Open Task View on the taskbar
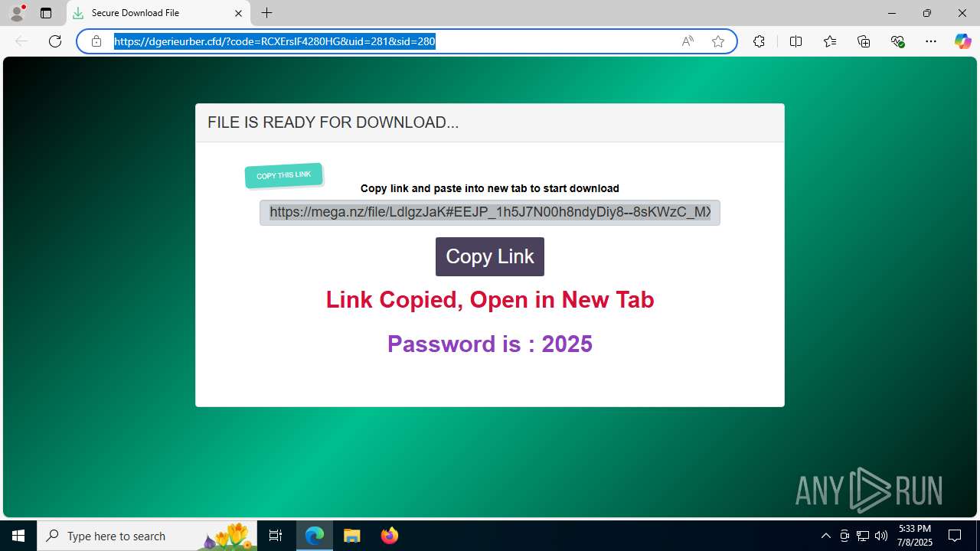 click(x=276, y=536)
